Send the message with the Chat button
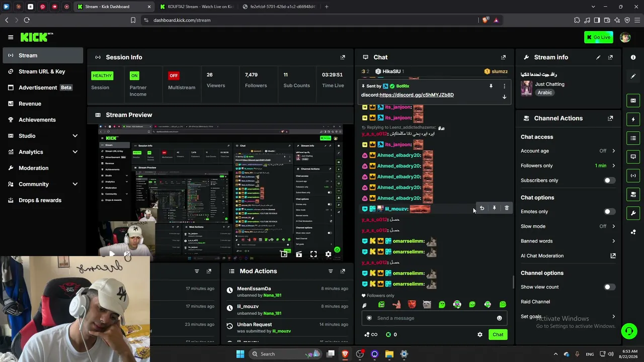 click(x=498, y=335)
